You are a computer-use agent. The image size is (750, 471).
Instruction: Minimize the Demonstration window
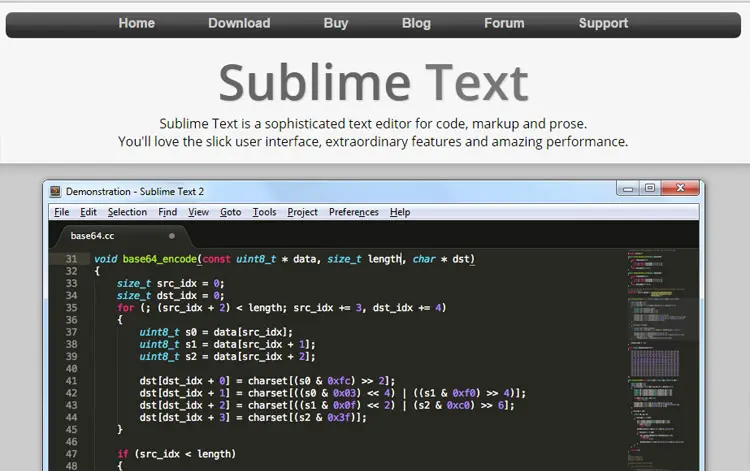click(628, 188)
